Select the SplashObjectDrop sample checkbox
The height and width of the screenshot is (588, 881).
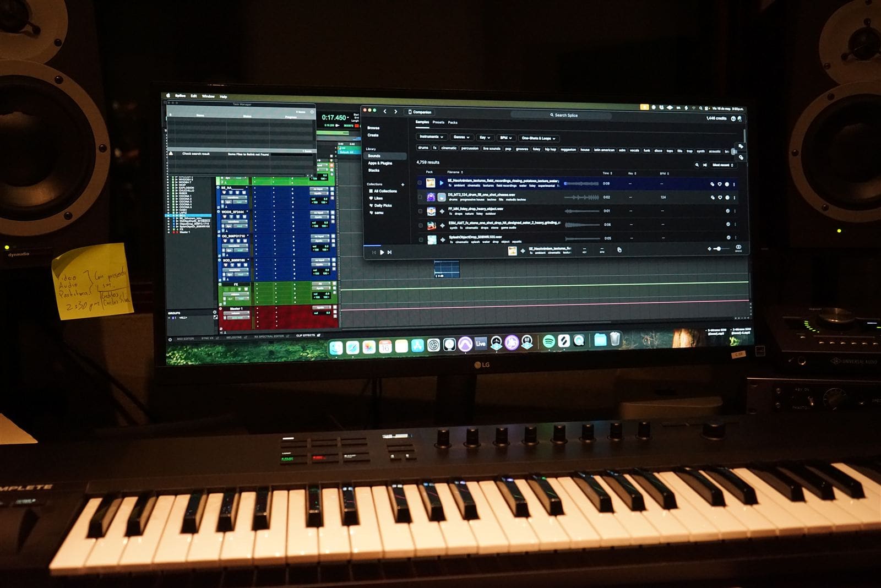(x=421, y=239)
